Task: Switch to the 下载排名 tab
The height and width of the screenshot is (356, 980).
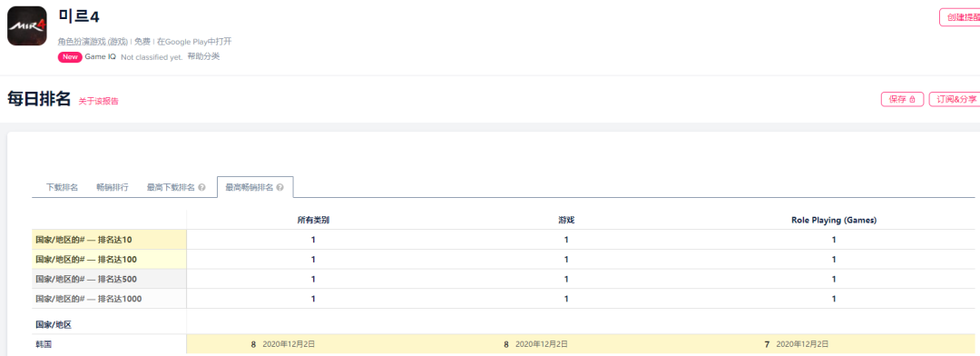Action: pyautogui.click(x=62, y=187)
